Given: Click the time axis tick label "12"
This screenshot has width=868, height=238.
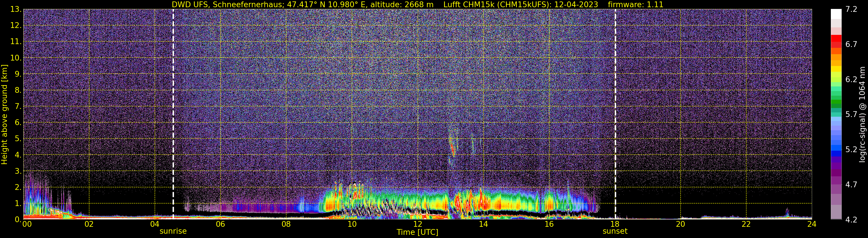Looking at the screenshot, I should [x=417, y=224].
